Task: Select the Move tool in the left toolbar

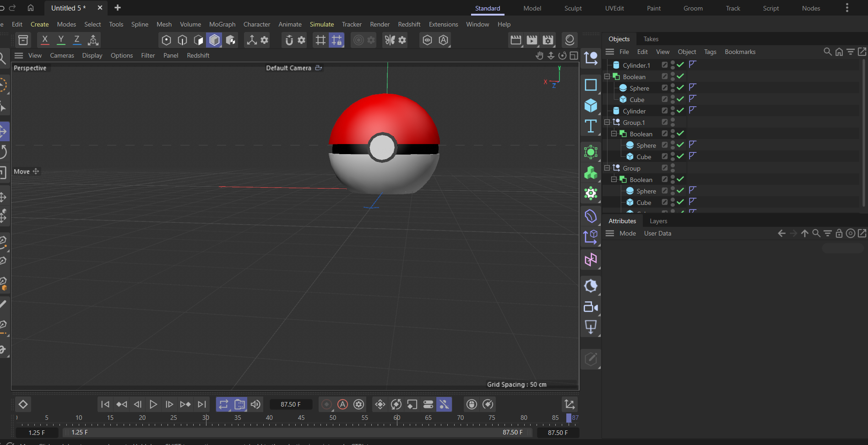Action: coord(4,131)
